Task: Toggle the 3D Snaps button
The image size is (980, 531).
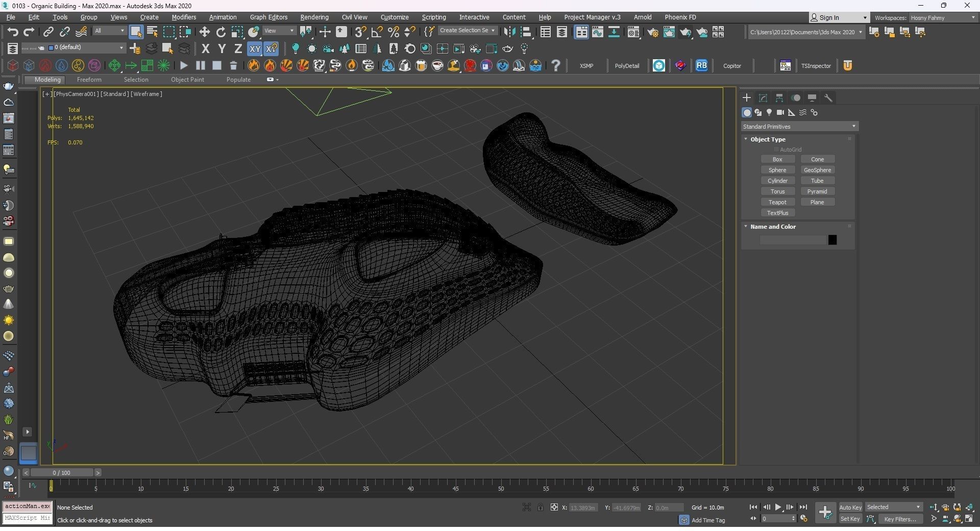Action: 360,32
